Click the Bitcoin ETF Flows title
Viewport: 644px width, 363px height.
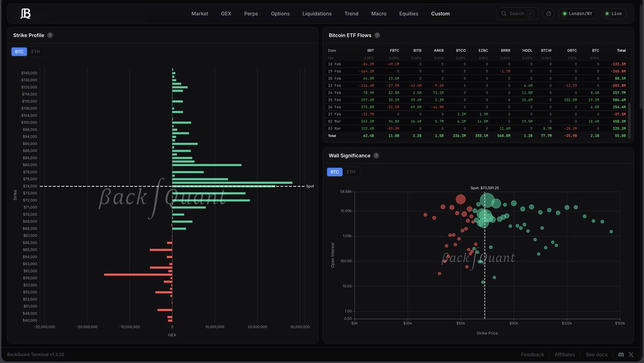pos(350,35)
